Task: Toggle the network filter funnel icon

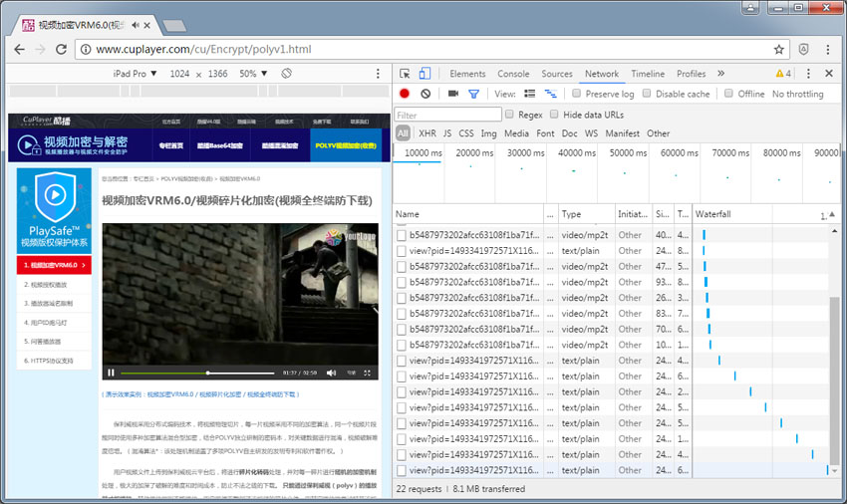Action: pyautogui.click(x=474, y=94)
